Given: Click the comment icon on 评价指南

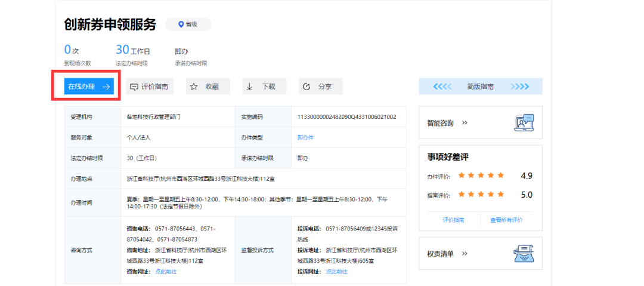Looking at the screenshot, I should 134,87.
